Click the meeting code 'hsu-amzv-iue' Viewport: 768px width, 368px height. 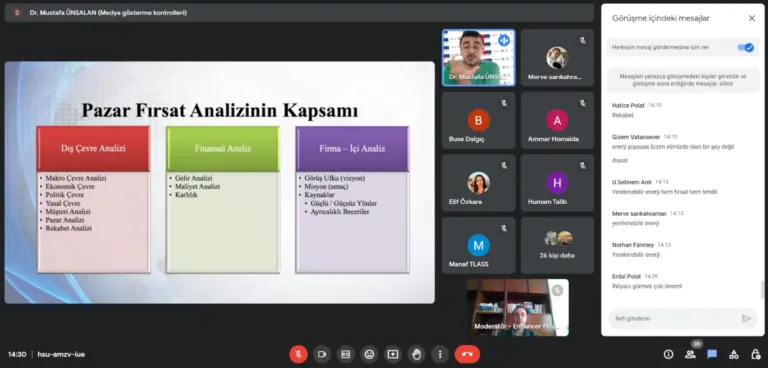(61, 354)
